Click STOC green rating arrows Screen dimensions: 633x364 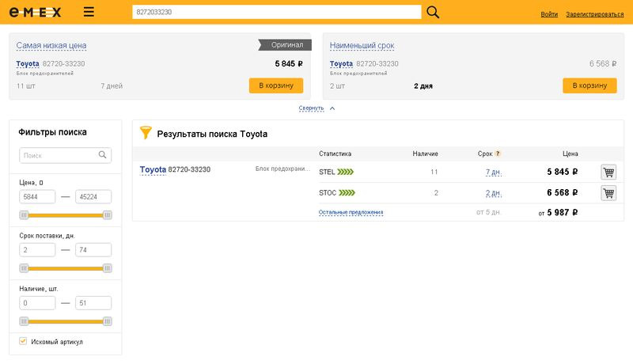(x=347, y=193)
